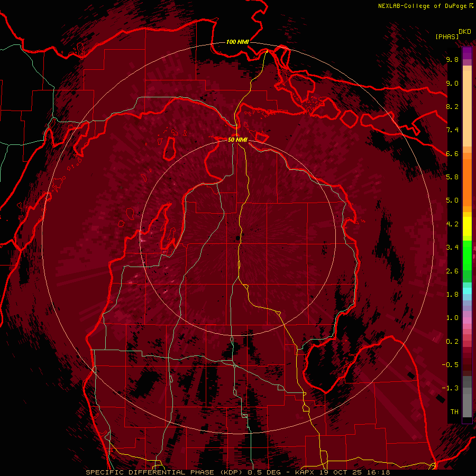476x476 pixels.
Task: Pick the cyan color bar segment
Action: point(467,291)
